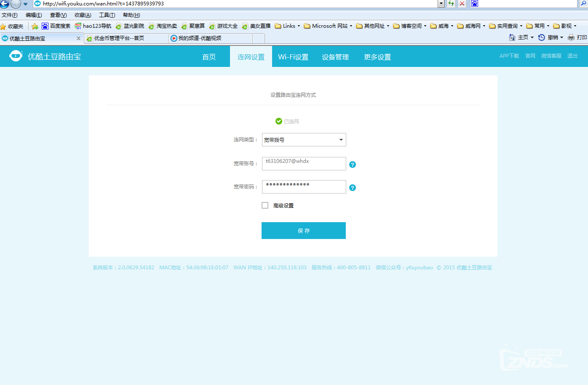Image resolution: width=588 pixels, height=385 pixels.
Task: Expand the Links bookmark folder
Action: [x=287, y=26]
